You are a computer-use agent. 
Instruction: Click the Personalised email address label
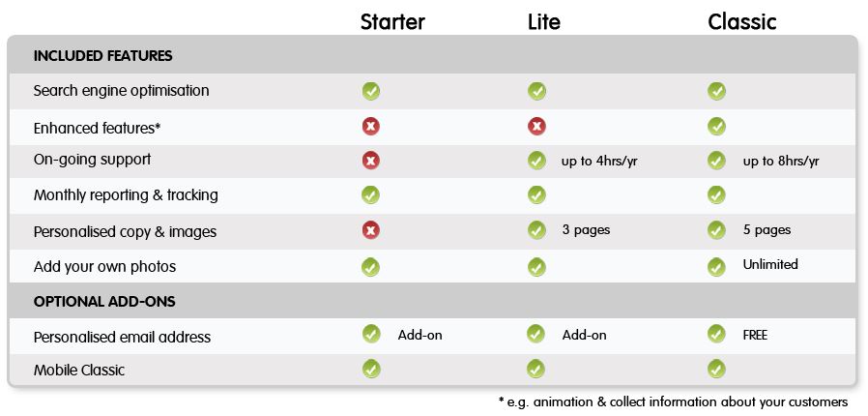(x=123, y=337)
